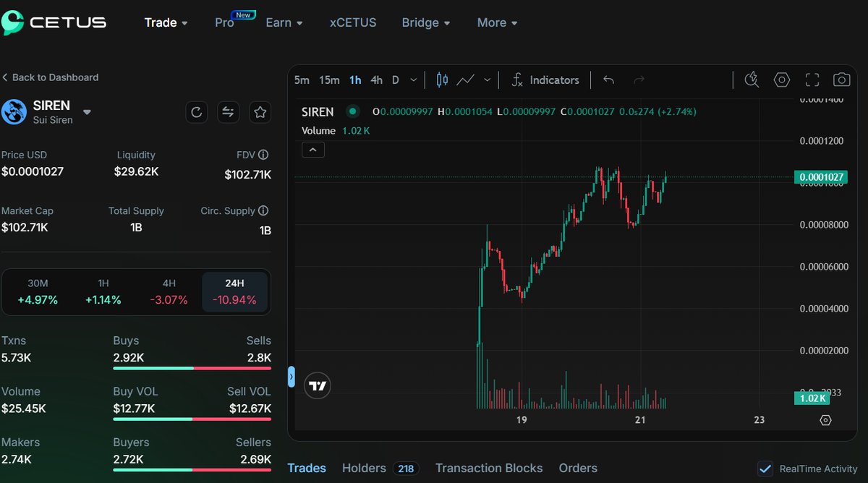Switch chart to 1h interval

click(355, 80)
